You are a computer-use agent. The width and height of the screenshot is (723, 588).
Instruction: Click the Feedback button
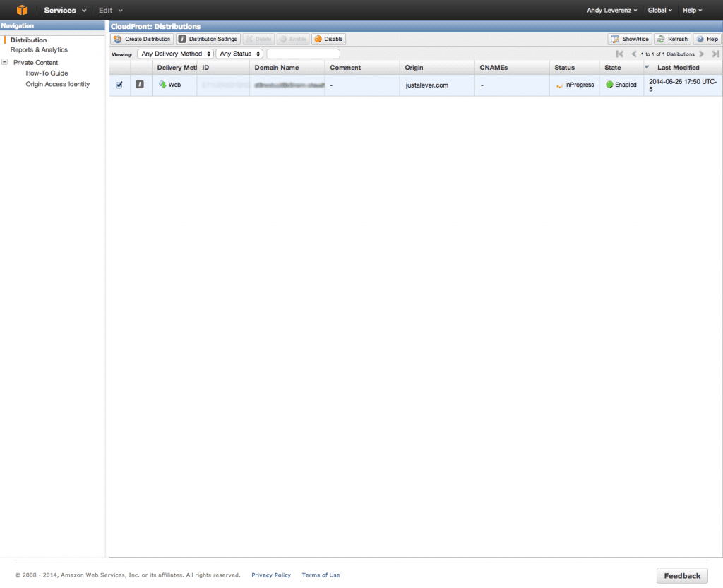click(681, 575)
